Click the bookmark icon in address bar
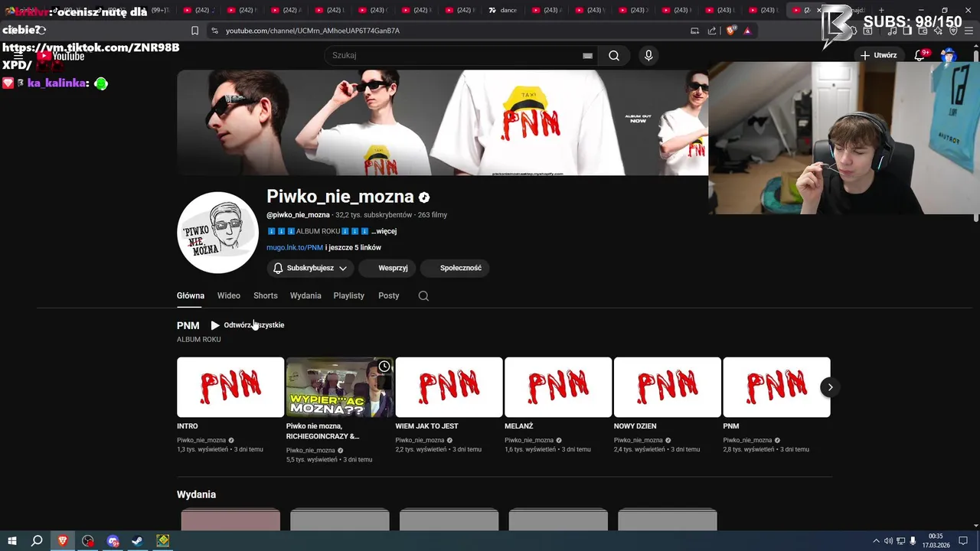The image size is (980, 551). coord(194,31)
